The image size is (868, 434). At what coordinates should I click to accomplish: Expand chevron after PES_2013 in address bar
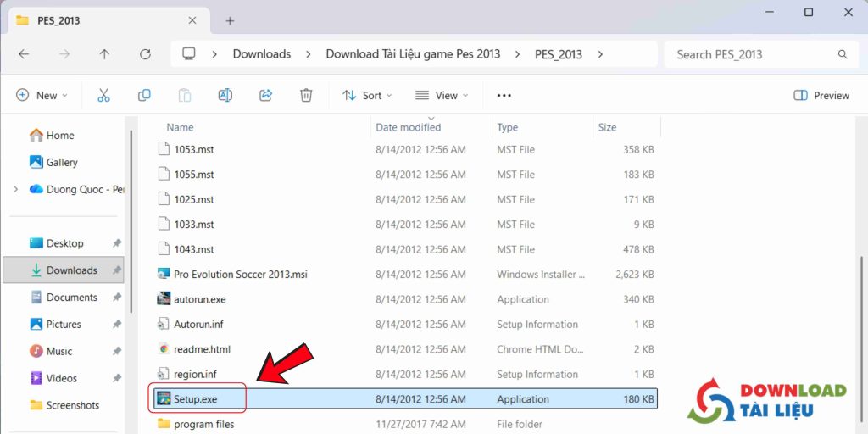pos(600,54)
